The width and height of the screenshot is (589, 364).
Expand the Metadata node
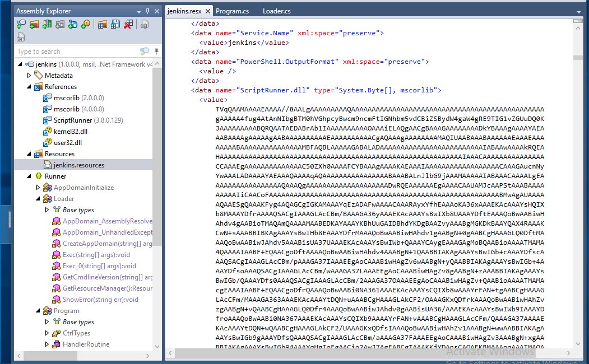[x=29, y=76]
